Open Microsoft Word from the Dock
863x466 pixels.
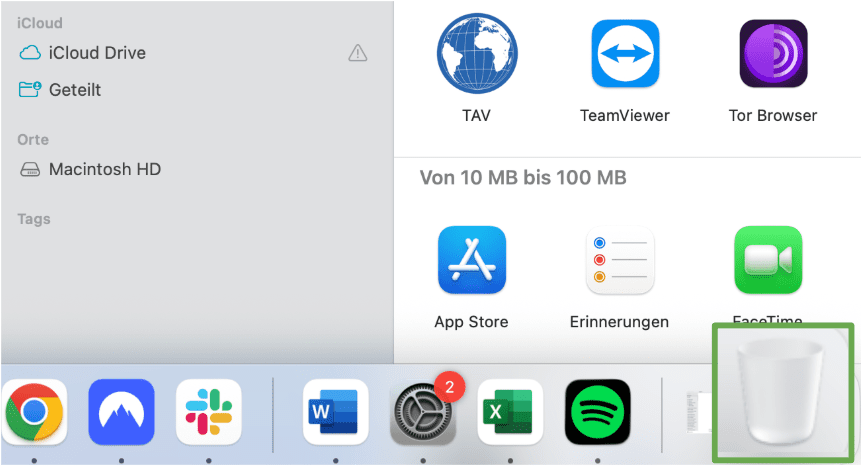pyautogui.click(x=335, y=412)
